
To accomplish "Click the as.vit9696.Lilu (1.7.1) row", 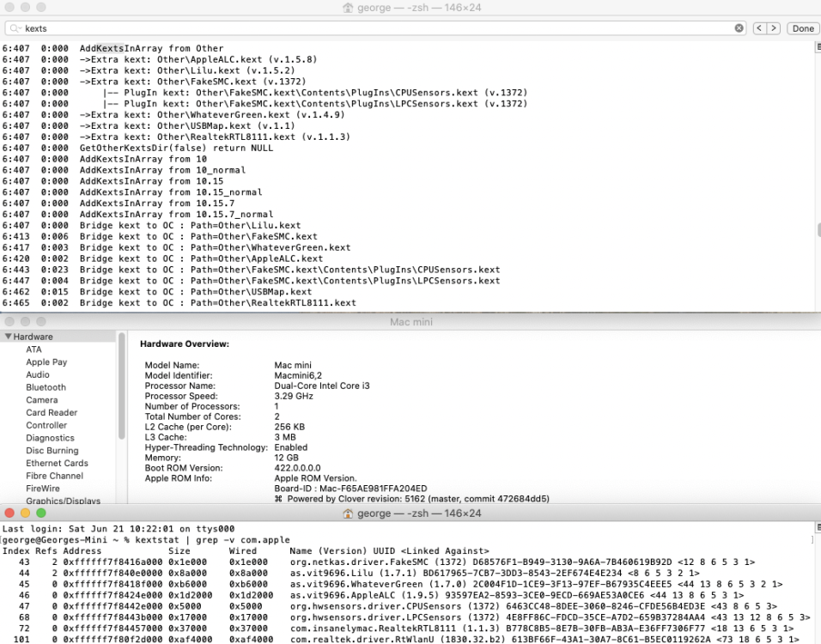I will pos(350,573).
